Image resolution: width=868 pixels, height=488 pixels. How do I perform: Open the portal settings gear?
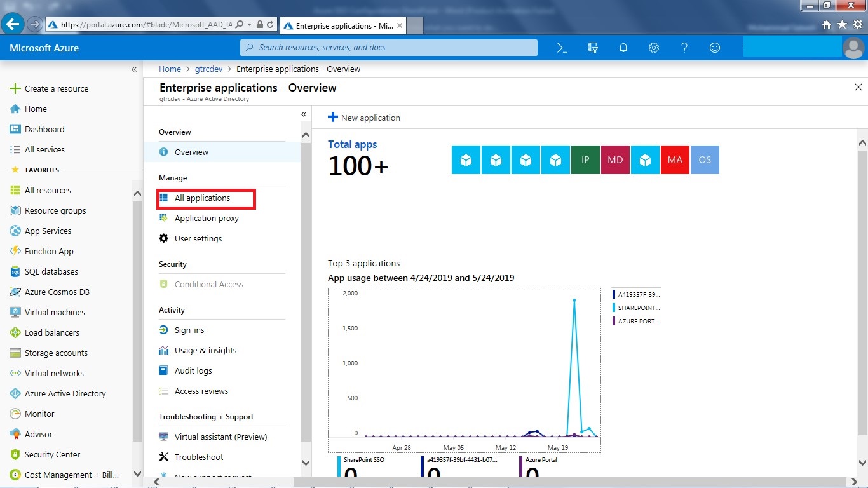(653, 48)
